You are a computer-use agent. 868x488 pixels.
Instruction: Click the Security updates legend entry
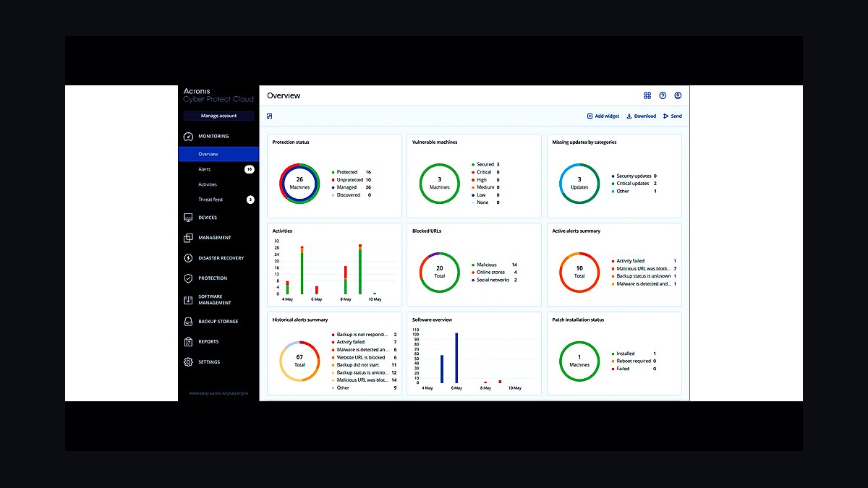click(634, 176)
